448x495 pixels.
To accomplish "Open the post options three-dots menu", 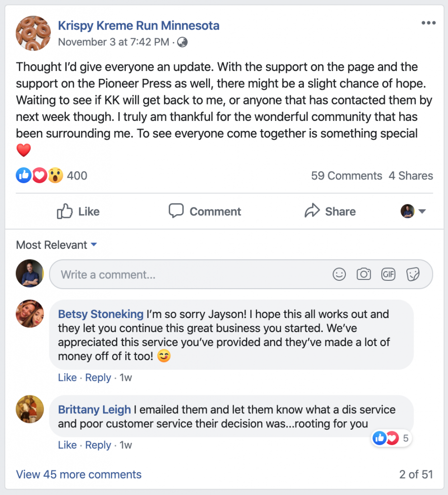I will [428, 23].
